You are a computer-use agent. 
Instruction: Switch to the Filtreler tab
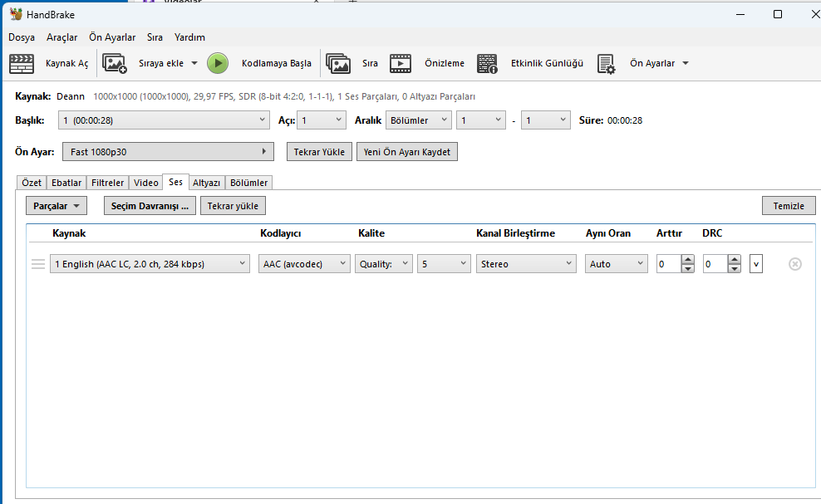(107, 183)
